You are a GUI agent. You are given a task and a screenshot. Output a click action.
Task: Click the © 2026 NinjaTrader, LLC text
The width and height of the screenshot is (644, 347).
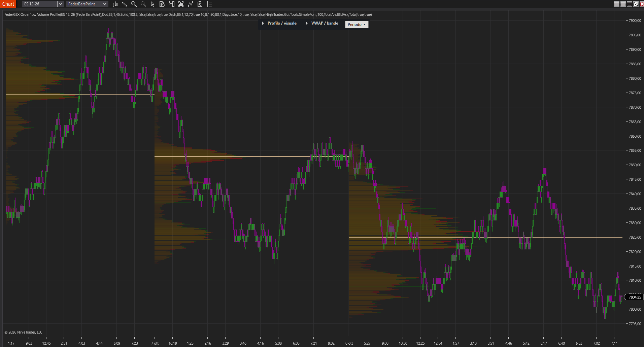(23, 332)
